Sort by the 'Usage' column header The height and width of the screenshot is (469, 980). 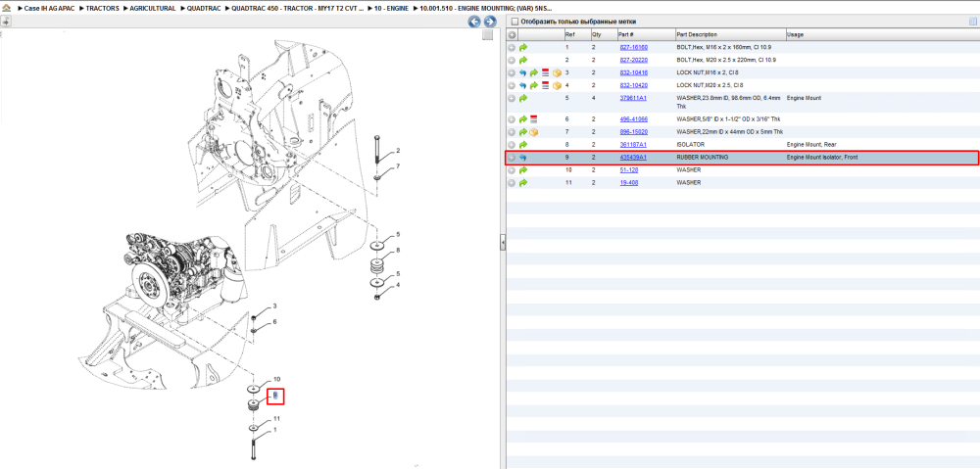pyautogui.click(x=882, y=35)
